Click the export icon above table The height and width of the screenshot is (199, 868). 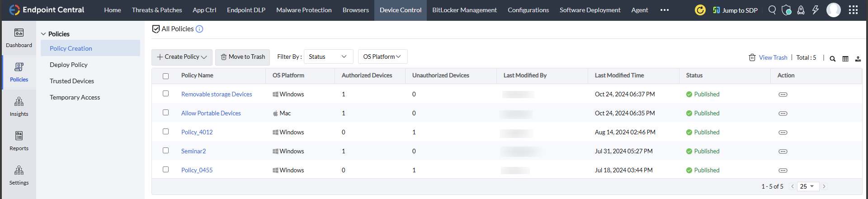coord(858,59)
